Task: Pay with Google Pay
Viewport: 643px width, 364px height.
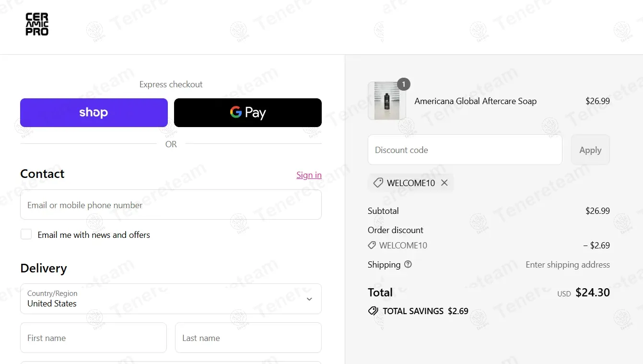Action: 247,113
